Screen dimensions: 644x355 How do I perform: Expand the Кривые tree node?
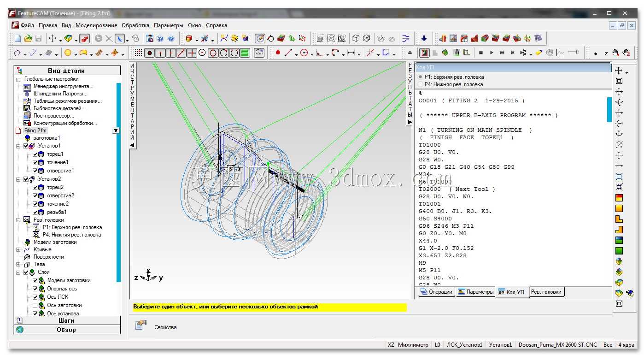coord(18,249)
